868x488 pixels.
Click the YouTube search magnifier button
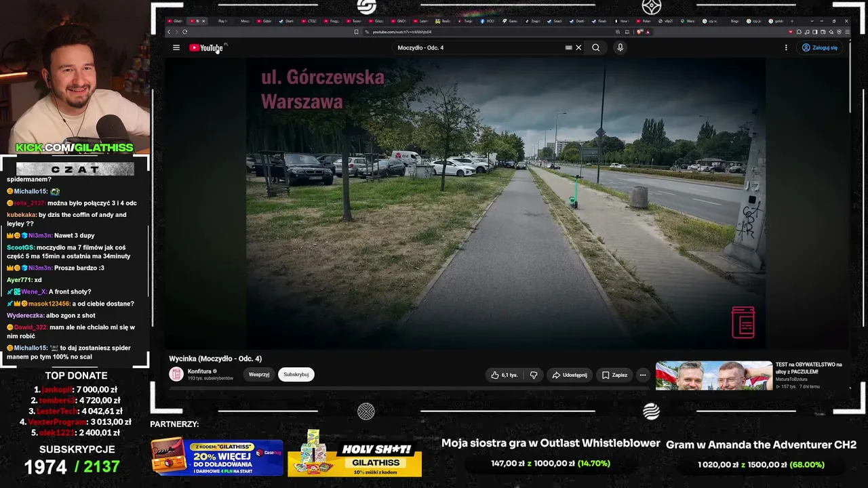tap(595, 47)
